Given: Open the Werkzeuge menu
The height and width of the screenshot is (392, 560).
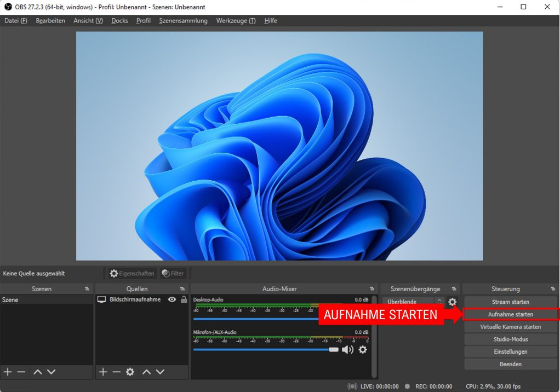Looking at the screenshot, I should 236,21.
